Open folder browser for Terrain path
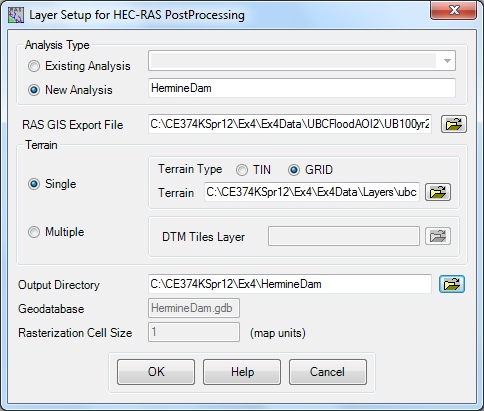Image resolution: width=484 pixels, height=411 pixels. tap(438, 192)
